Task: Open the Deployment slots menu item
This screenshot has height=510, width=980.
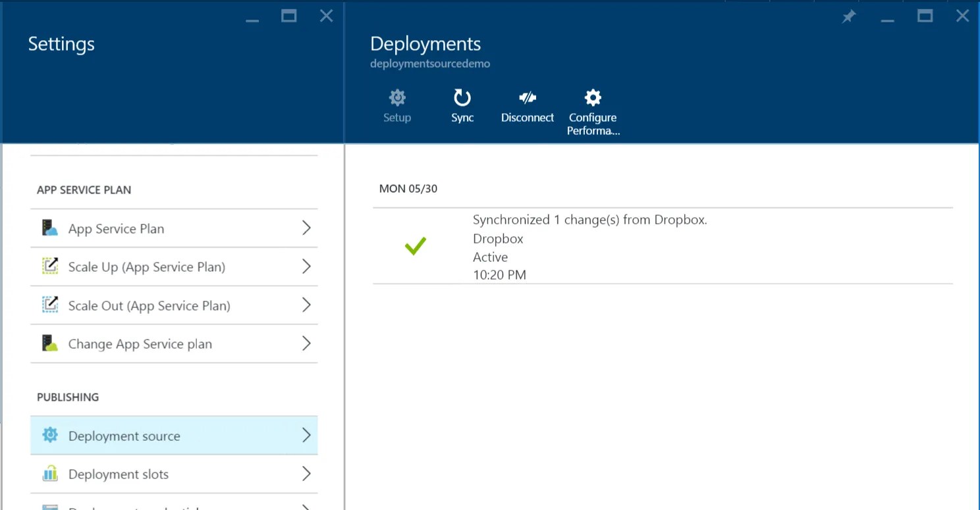Action: [x=174, y=474]
